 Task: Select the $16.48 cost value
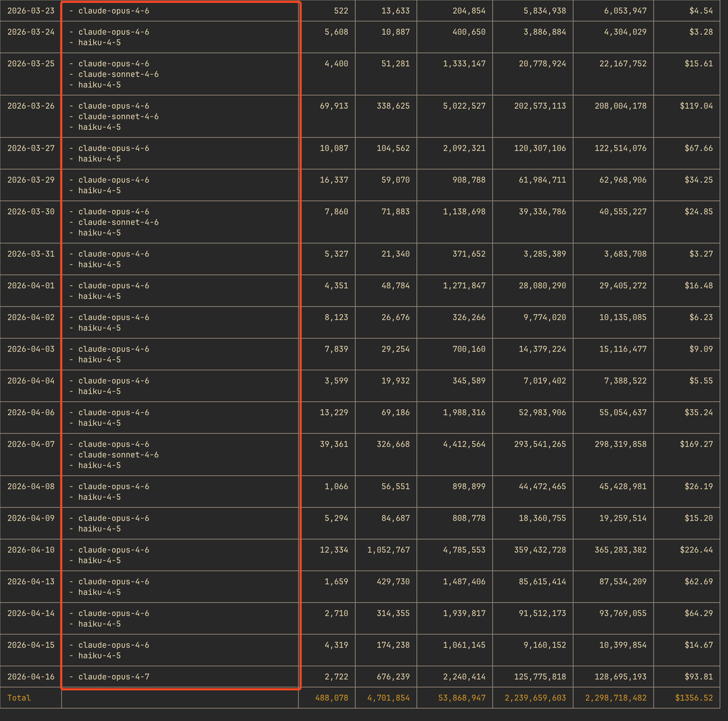[699, 286]
